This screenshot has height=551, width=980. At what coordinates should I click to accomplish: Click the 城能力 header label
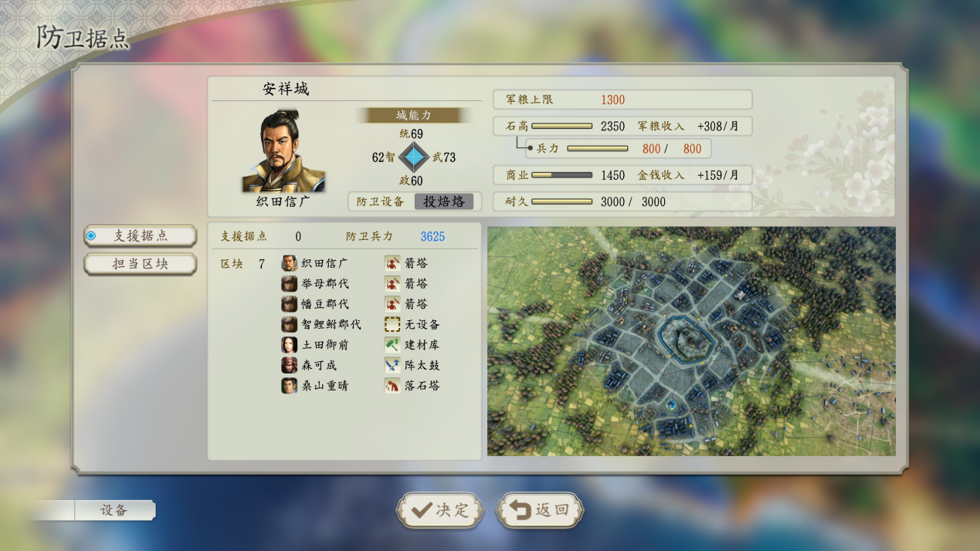413,115
